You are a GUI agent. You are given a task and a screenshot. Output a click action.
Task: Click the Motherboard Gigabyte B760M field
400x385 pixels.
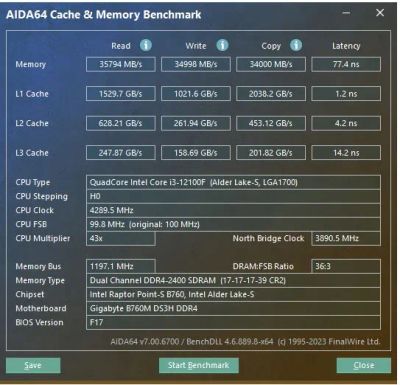click(x=233, y=308)
